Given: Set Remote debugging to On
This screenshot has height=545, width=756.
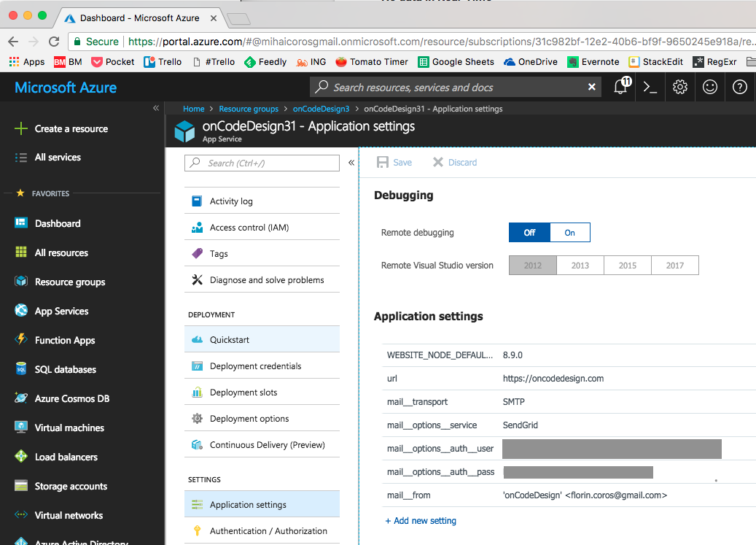Looking at the screenshot, I should 570,233.
